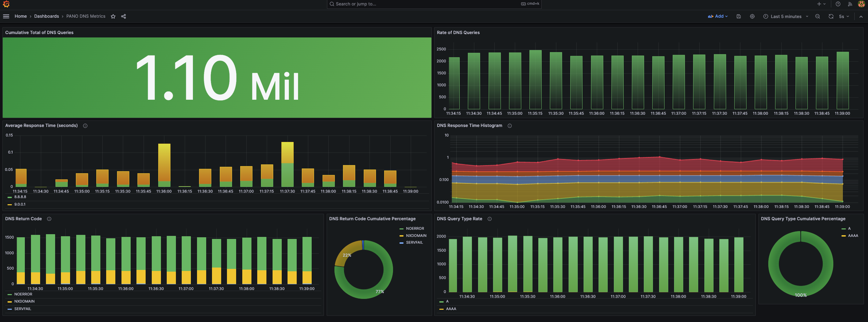Image resolution: width=868 pixels, height=322 pixels.
Task: Click the 11:39:00 bar in Rate of DNS Queries
Action: pyautogui.click(x=842, y=80)
